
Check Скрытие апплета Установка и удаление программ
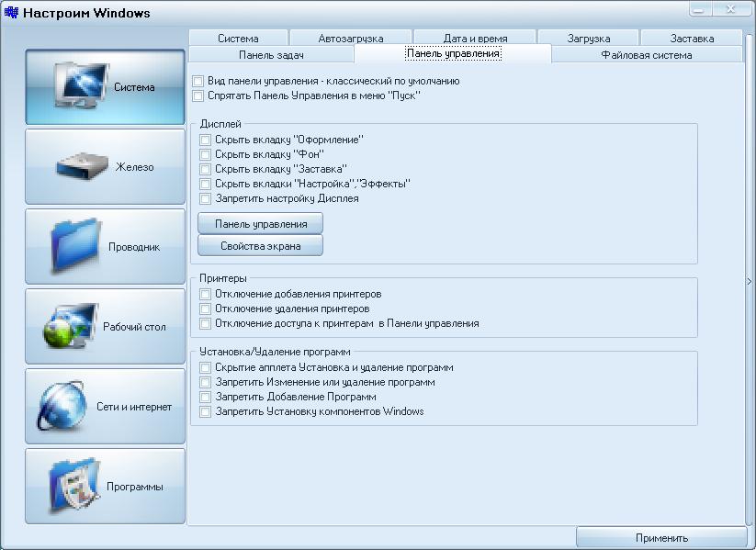click(205, 368)
